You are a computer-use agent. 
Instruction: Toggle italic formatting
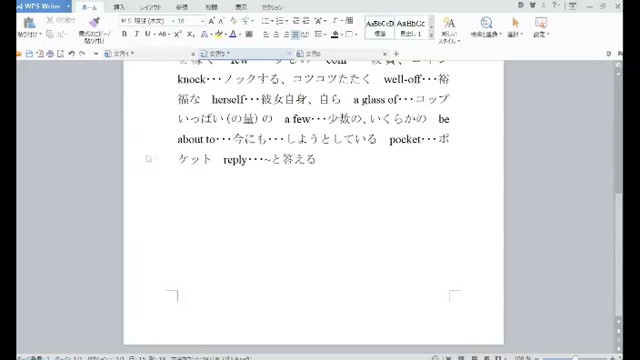[136, 34]
